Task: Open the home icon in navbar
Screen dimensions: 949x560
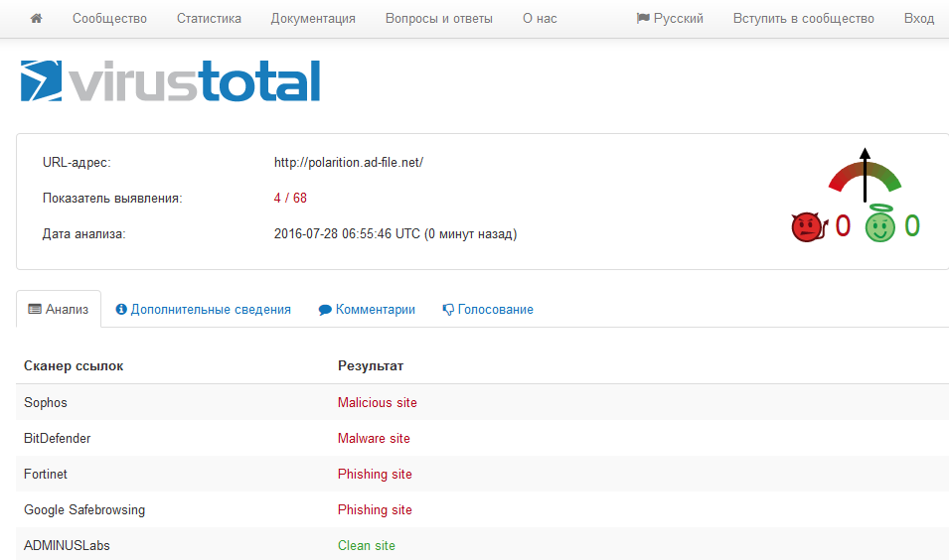Action: pos(37,18)
